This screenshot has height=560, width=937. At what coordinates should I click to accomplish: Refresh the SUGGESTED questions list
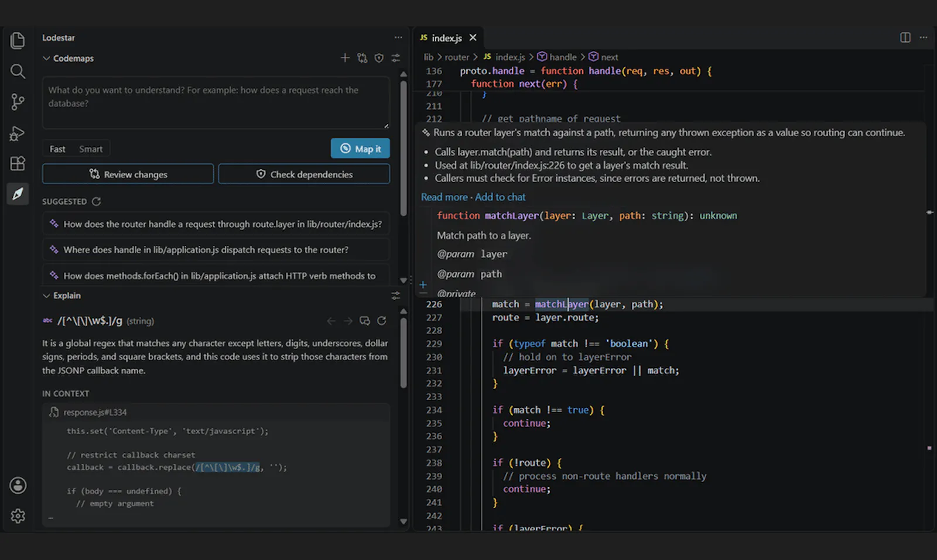coord(97,201)
